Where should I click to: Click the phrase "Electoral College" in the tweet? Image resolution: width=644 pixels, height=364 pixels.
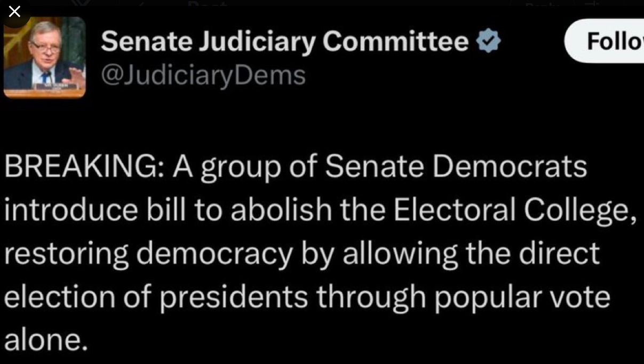(514, 210)
